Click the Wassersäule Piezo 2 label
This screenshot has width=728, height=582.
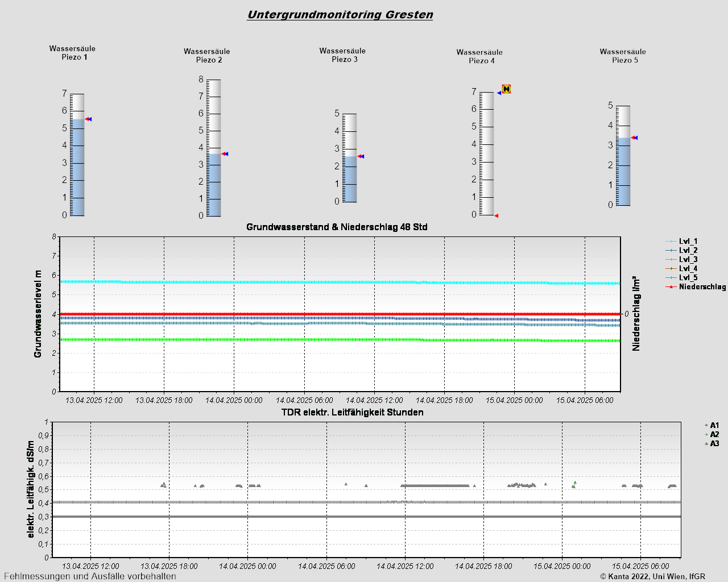[x=207, y=56]
